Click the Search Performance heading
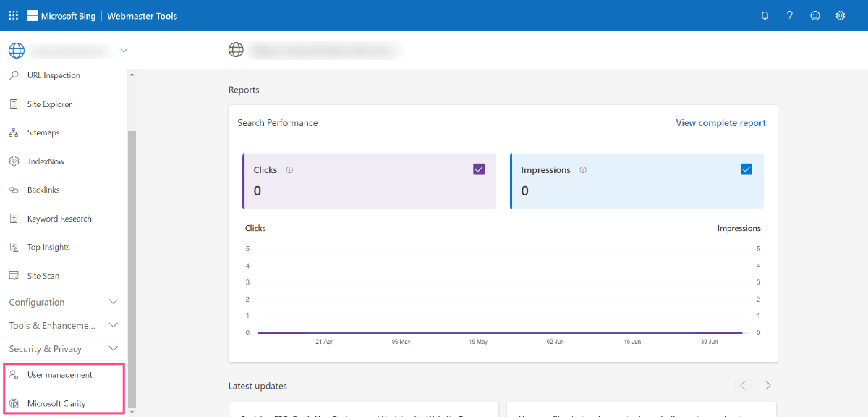The height and width of the screenshot is (417, 868). click(x=278, y=123)
